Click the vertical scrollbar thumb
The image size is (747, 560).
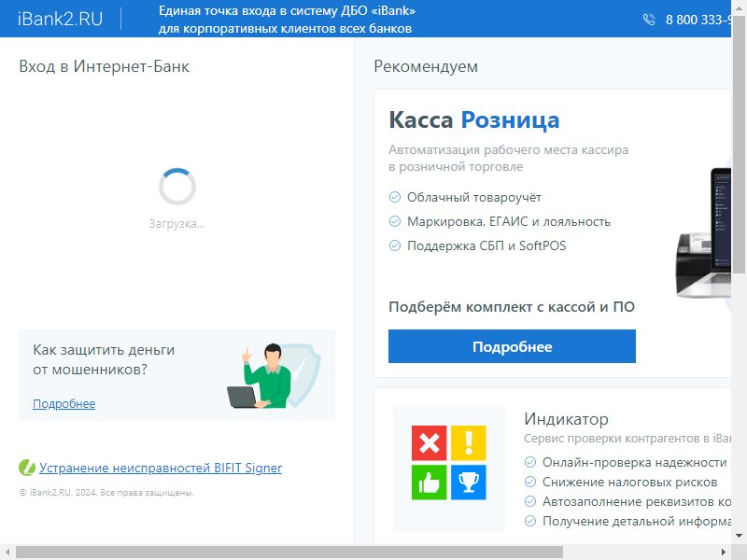point(740,143)
